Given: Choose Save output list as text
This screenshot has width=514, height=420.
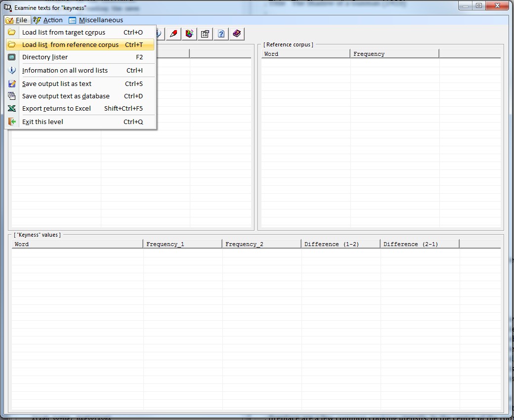Looking at the screenshot, I should [57, 84].
